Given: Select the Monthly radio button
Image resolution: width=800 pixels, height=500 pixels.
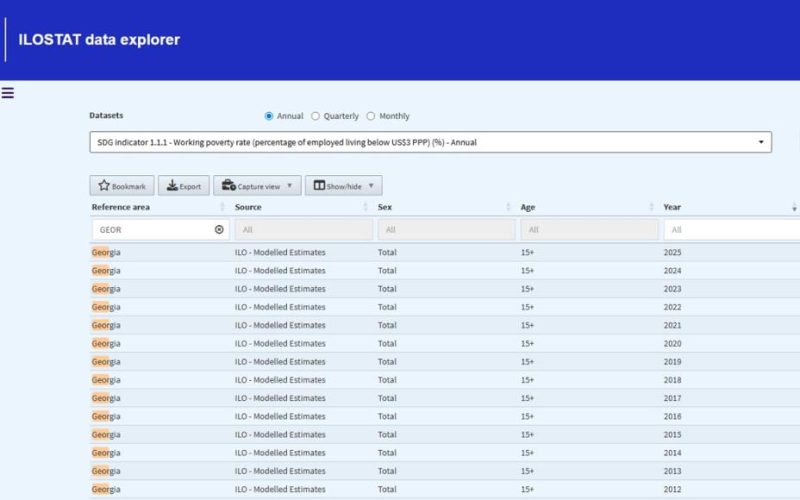Looking at the screenshot, I should point(371,116).
